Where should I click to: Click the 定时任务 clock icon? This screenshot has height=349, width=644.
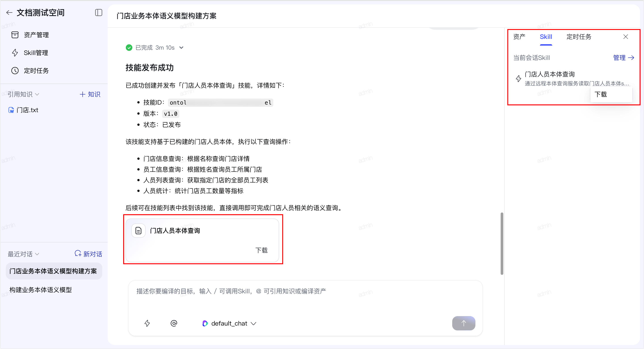point(15,71)
